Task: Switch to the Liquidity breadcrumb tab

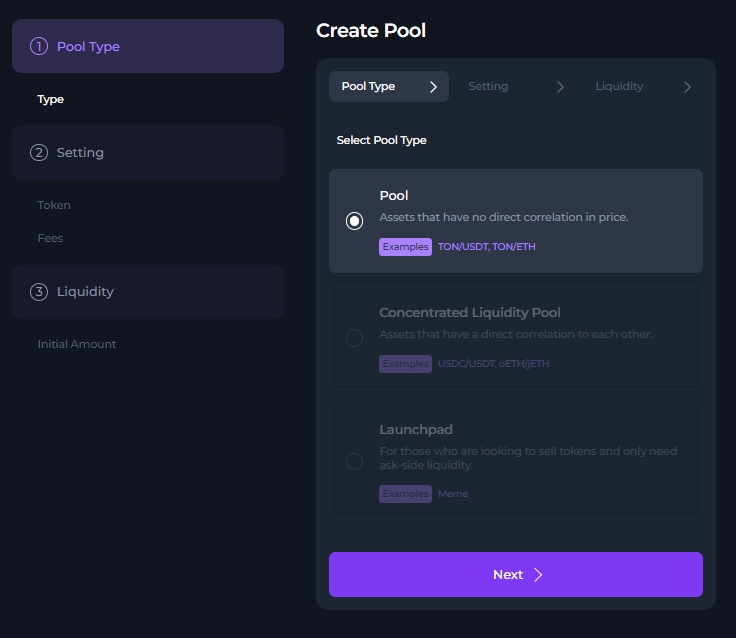Action: [619, 87]
